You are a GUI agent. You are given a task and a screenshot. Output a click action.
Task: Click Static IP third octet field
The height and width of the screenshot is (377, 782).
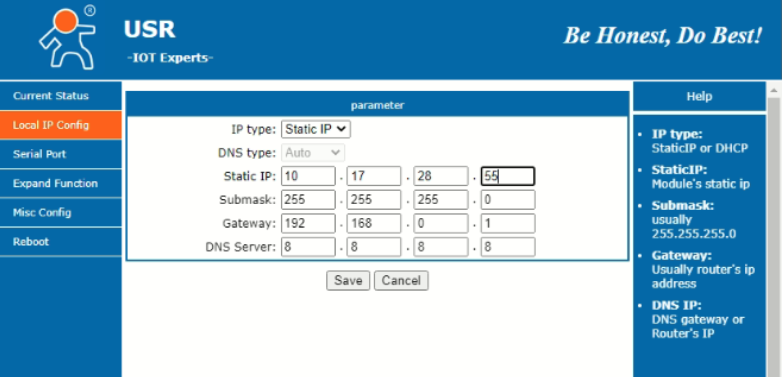click(x=441, y=176)
